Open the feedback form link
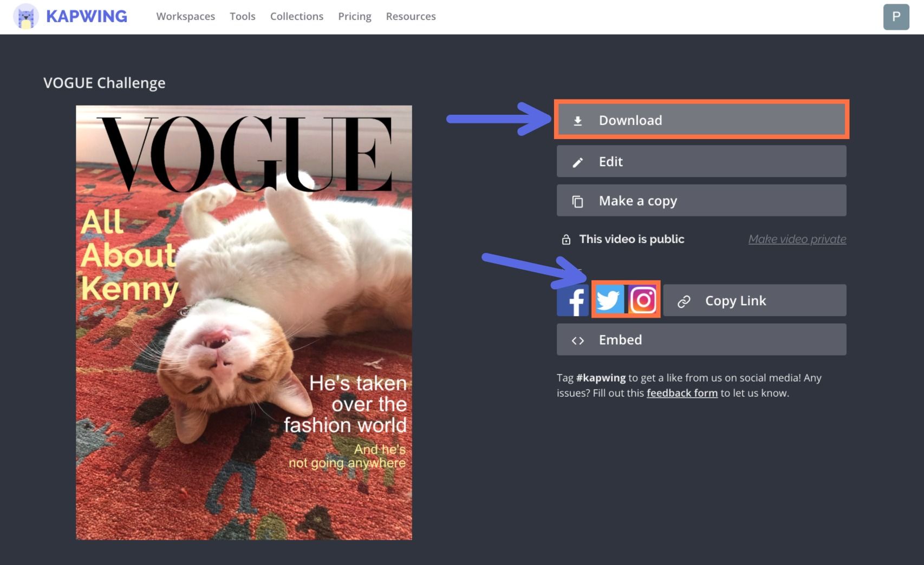 pos(682,393)
